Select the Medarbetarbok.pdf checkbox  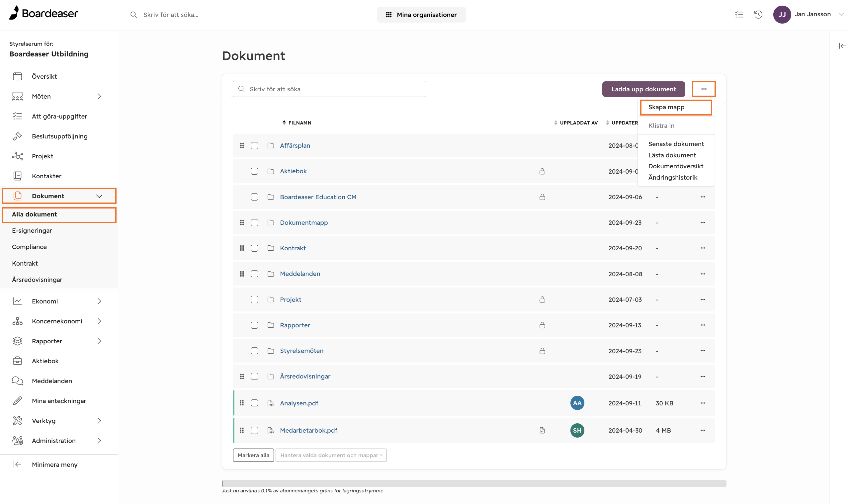254,430
